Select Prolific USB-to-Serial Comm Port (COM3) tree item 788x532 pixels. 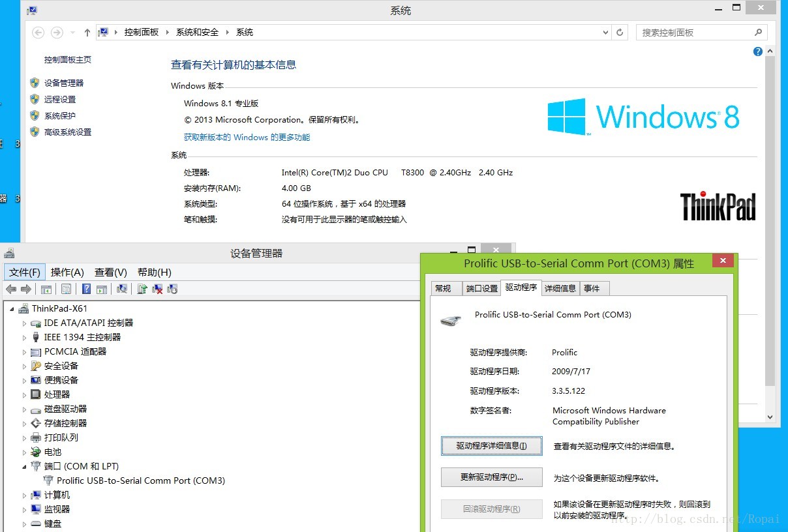(x=141, y=480)
